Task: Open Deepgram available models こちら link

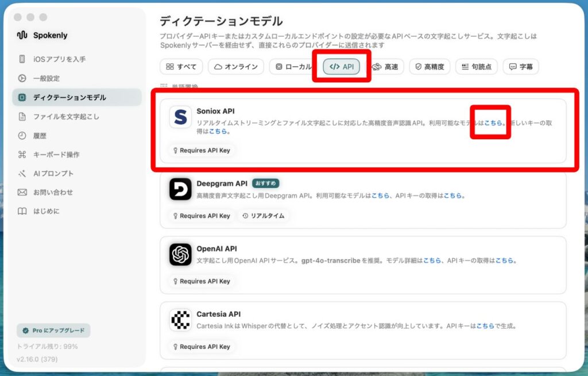Action: tap(380, 195)
